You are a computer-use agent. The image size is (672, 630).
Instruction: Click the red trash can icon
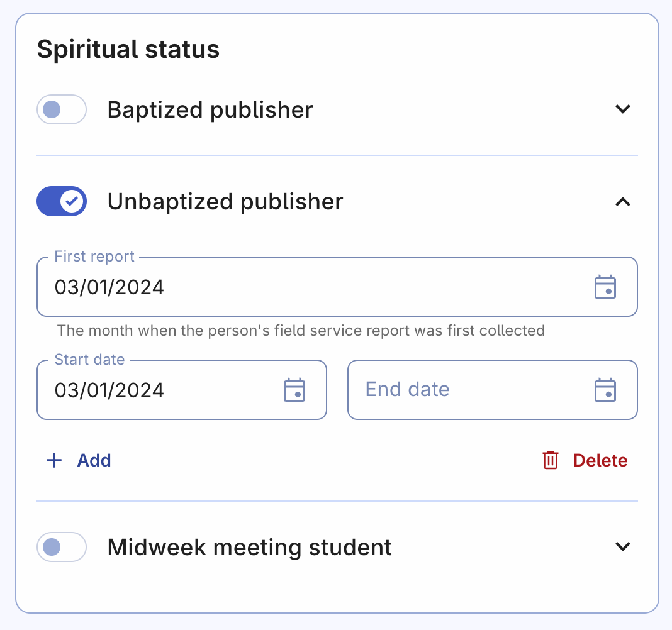(551, 460)
